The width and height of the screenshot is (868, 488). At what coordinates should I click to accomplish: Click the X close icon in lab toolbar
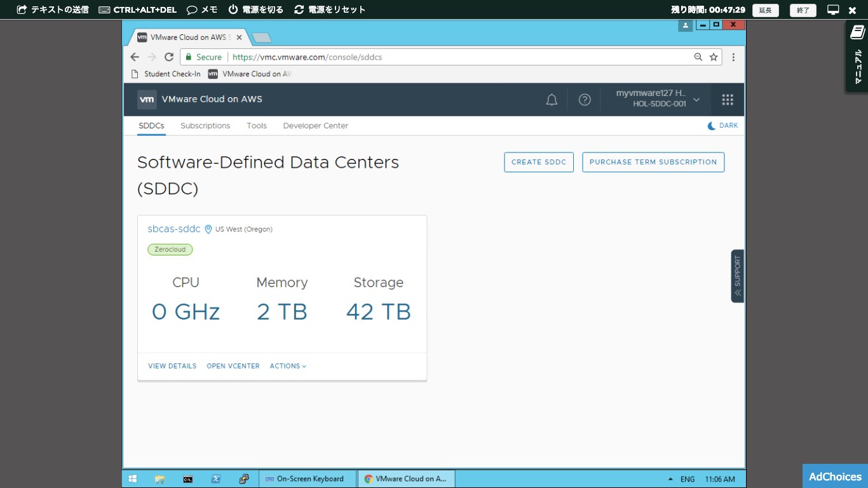pyautogui.click(x=853, y=10)
